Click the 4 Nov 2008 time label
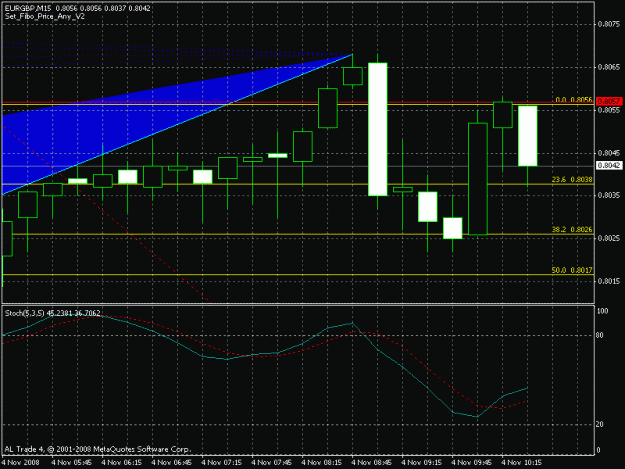The width and height of the screenshot is (625, 469). click(x=20, y=463)
